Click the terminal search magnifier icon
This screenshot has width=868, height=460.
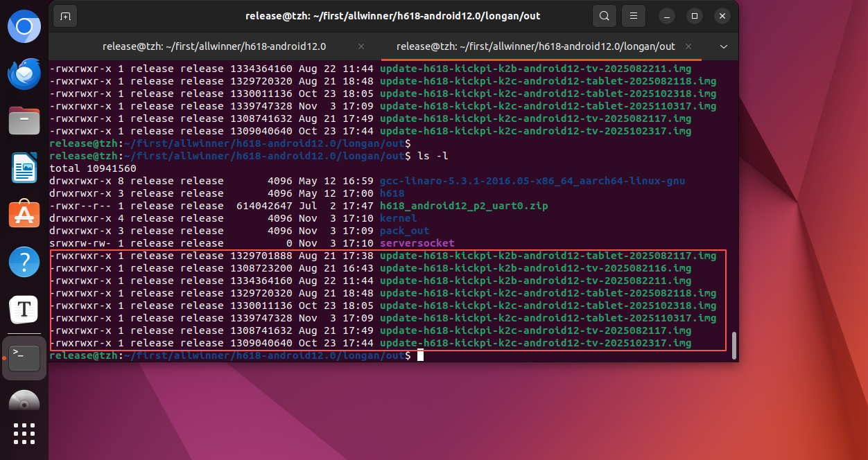click(x=605, y=16)
